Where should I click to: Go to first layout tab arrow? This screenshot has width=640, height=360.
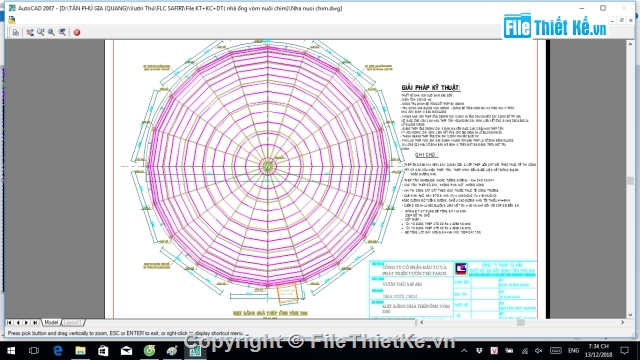[9, 322]
